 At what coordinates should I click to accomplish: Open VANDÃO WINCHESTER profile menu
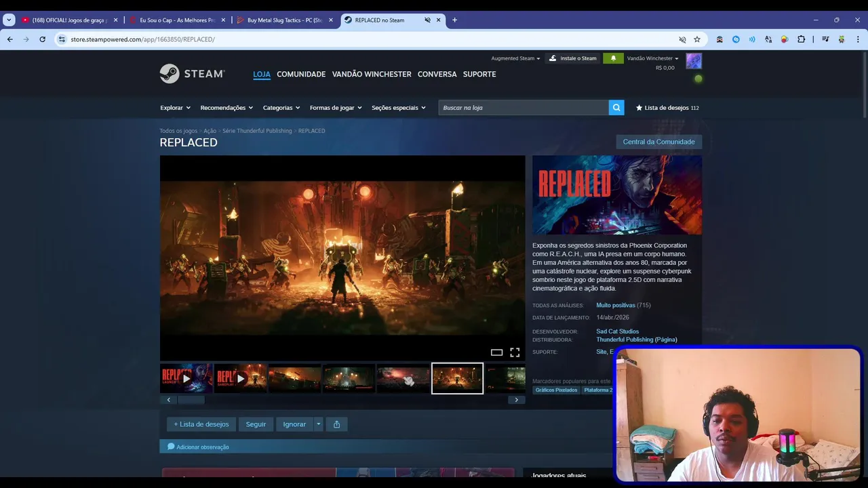point(372,74)
